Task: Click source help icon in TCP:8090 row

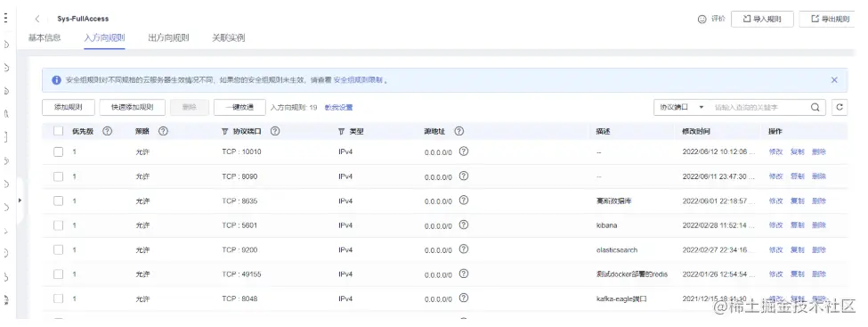Action: pyautogui.click(x=464, y=176)
